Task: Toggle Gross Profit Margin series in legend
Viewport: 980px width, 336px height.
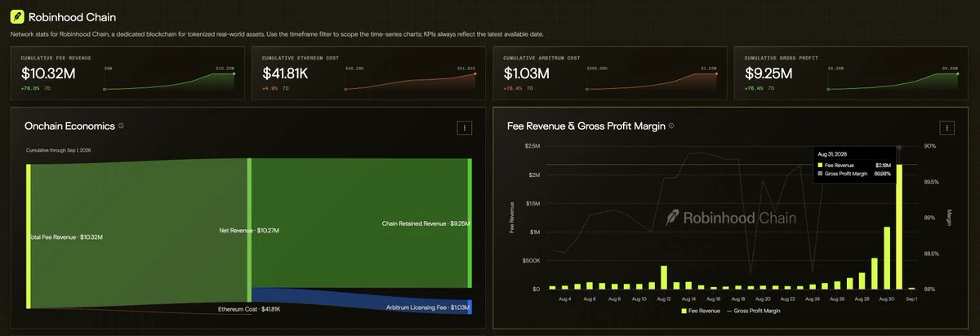Action: [x=755, y=312]
